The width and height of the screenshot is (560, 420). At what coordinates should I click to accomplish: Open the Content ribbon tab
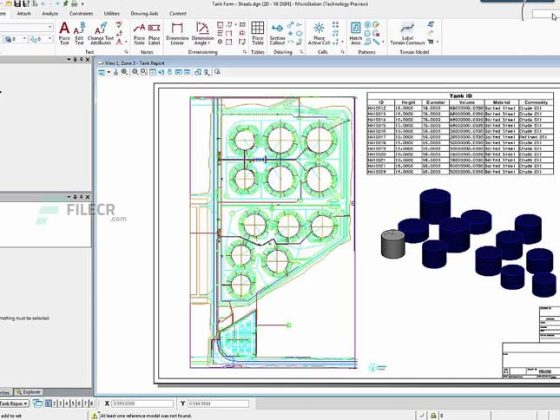coord(178,14)
